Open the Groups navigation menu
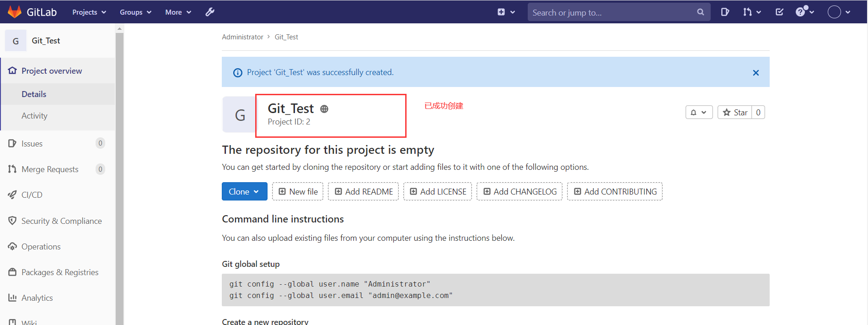868x325 pixels. (135, 12)
